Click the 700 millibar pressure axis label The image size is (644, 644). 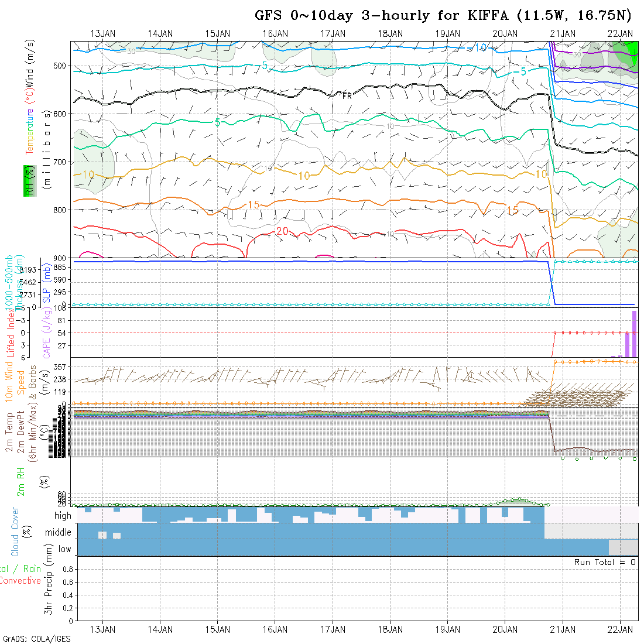click(x=61, y=162)
